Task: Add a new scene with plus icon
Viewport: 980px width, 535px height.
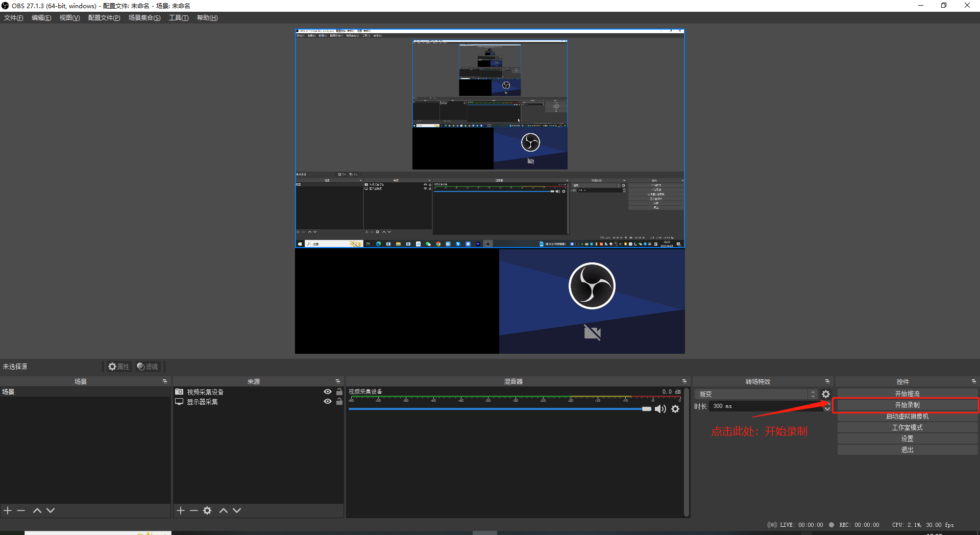Action: [8, 510]
